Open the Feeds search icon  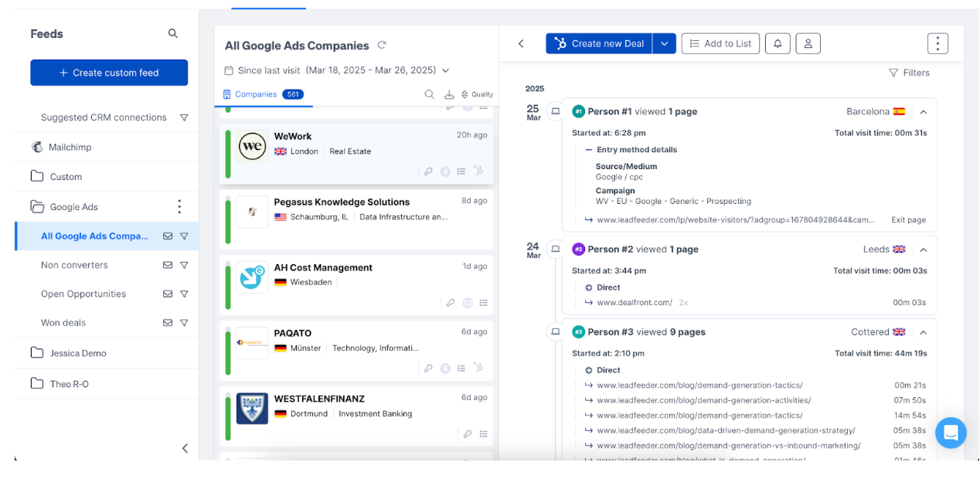click(173, 33)
